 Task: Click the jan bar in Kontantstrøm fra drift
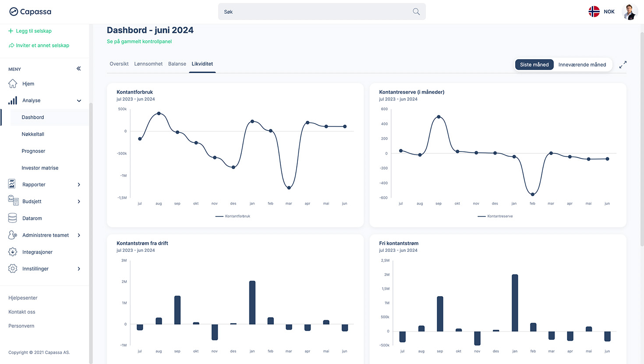coord(252,303)
